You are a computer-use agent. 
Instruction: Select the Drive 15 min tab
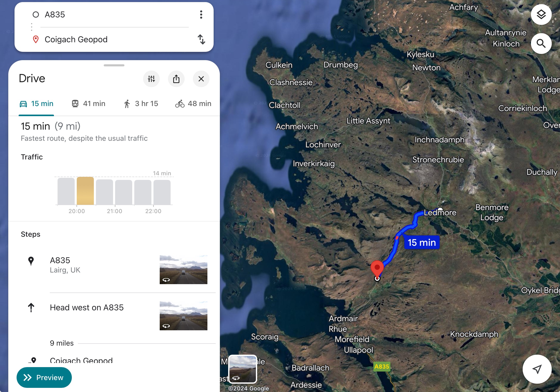[36, 104]
